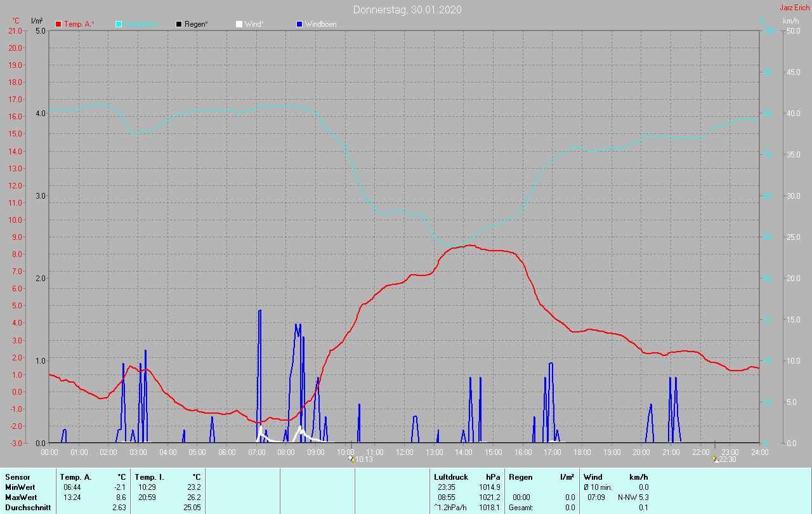Click the cyan Feuchte A. legend square
812x514 pixels.
(119, 24)
